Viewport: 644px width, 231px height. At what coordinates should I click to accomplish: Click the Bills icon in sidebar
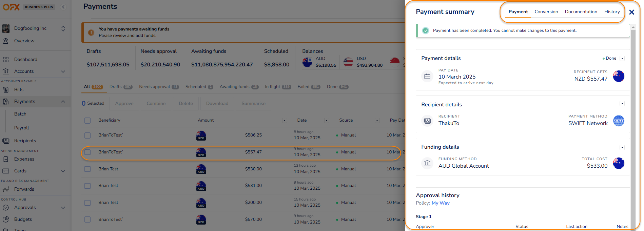(6, 90)
